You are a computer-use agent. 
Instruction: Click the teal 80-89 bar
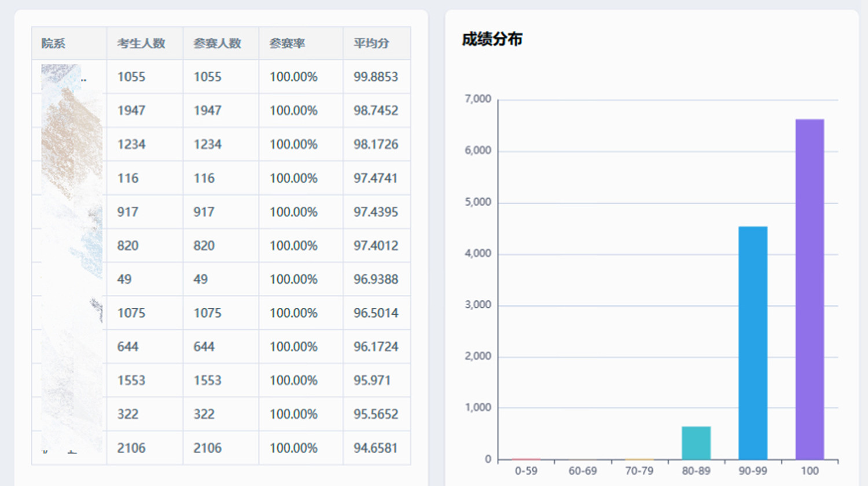696,443
